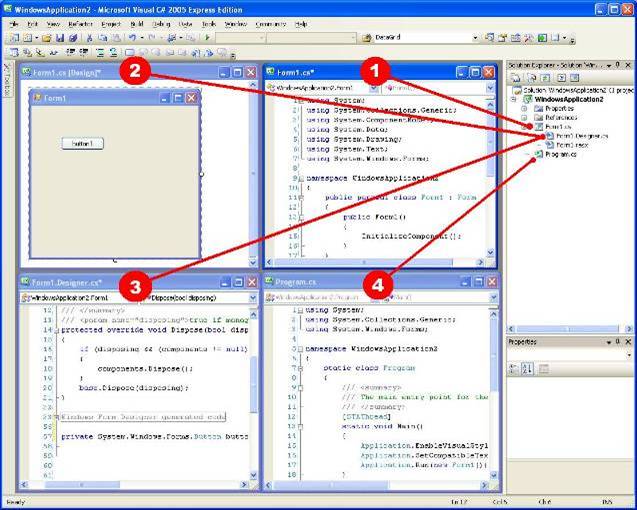Open class dropdown in Form1.cs code window
Screen dimensions: 637x510
375,88
